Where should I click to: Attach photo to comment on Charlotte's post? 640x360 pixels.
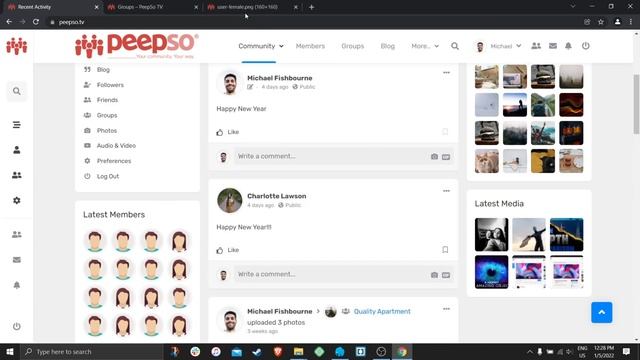[x=434, y=275]
